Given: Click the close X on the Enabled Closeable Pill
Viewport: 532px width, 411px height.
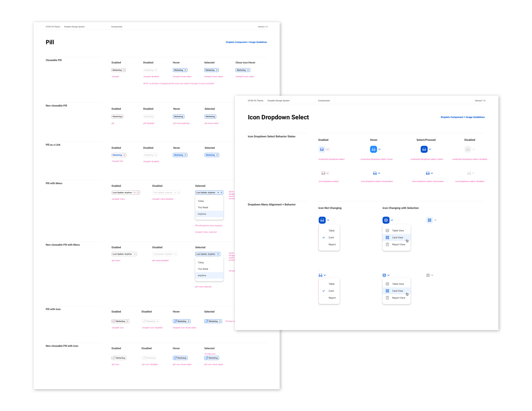Looking at the screenshot, I should 124,70.
